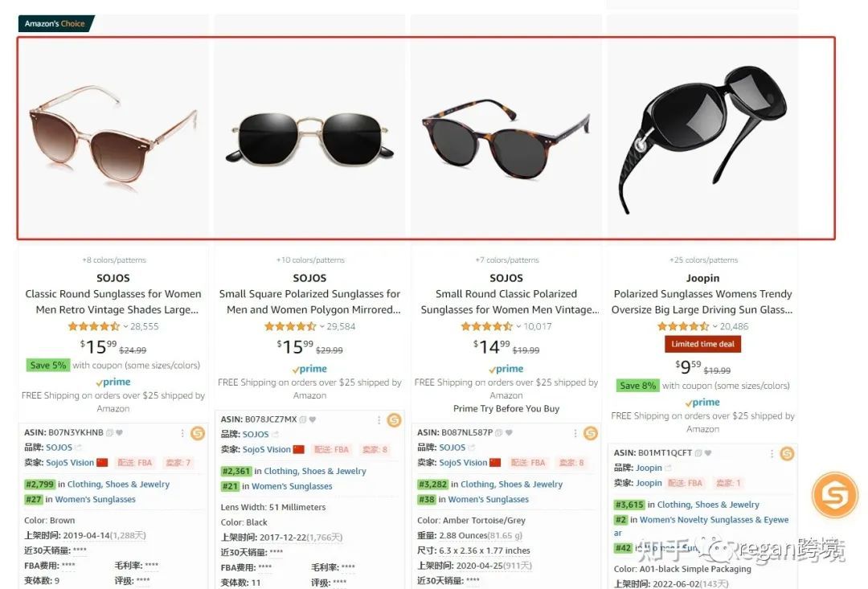Screen dimensions: 868x589
Task: Expand the rating dropdown next to 29,584 reviews
Action: point(321,326)
